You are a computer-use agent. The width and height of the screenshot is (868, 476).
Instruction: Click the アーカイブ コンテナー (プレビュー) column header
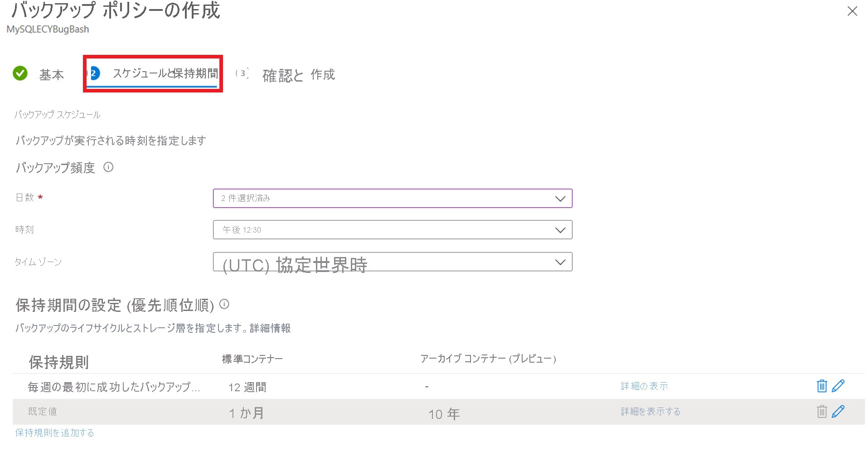tap(488, 359)
